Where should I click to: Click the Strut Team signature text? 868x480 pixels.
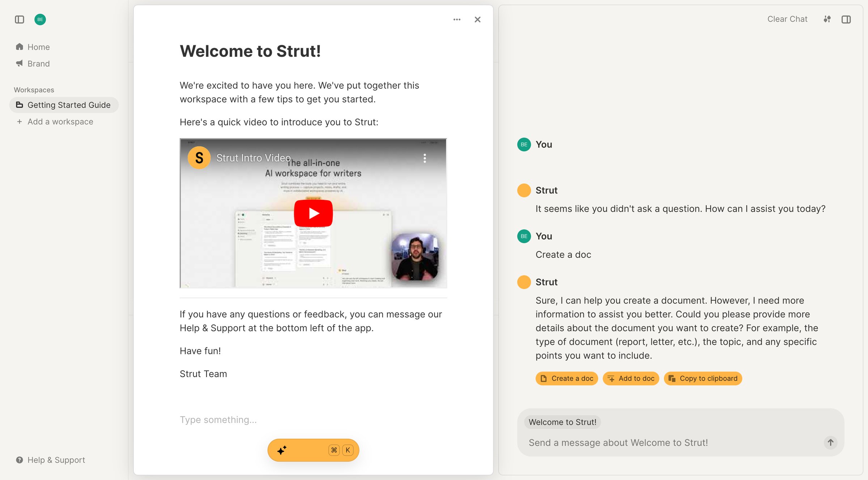coord(203,374)
